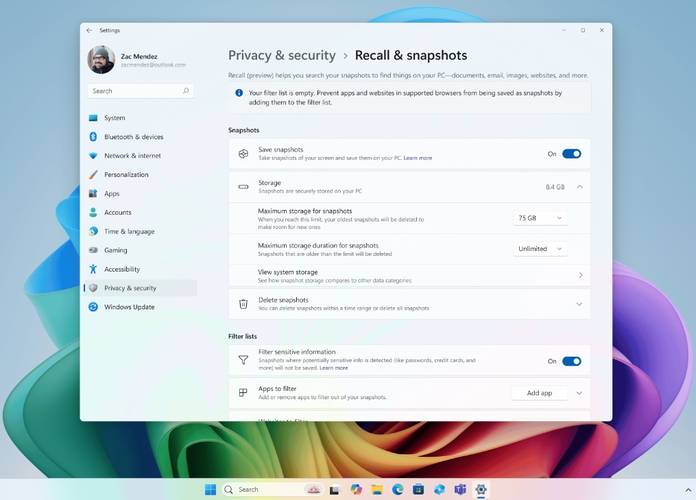The width and height of the screenshot is (696, 500).
Task: Click the Save snapshots icon
Action: [243, 154]
